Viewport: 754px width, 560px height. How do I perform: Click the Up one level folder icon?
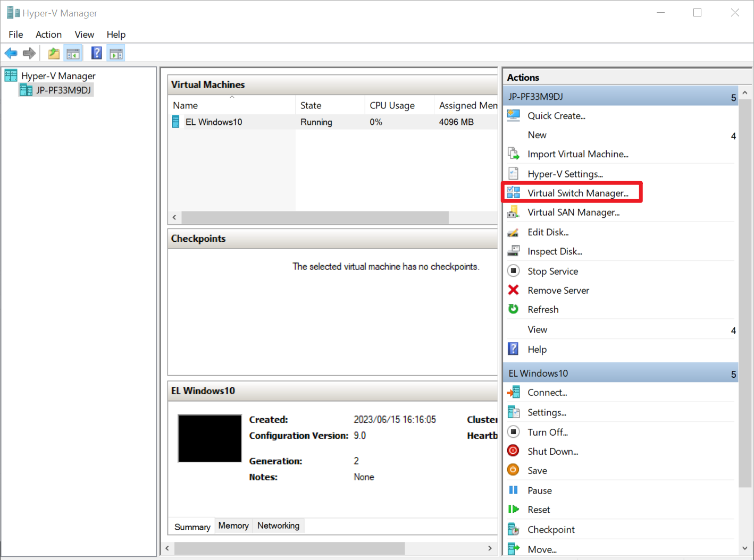pos(54,53)
